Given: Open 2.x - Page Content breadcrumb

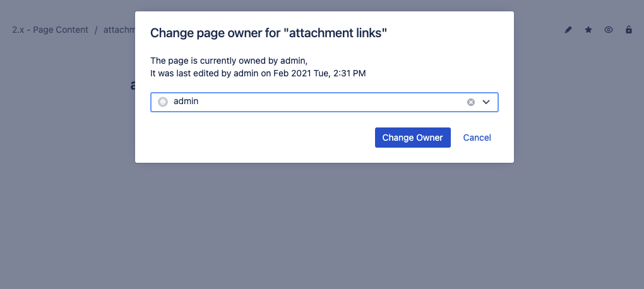Looking at the screenshot, I should pos(50,30).
